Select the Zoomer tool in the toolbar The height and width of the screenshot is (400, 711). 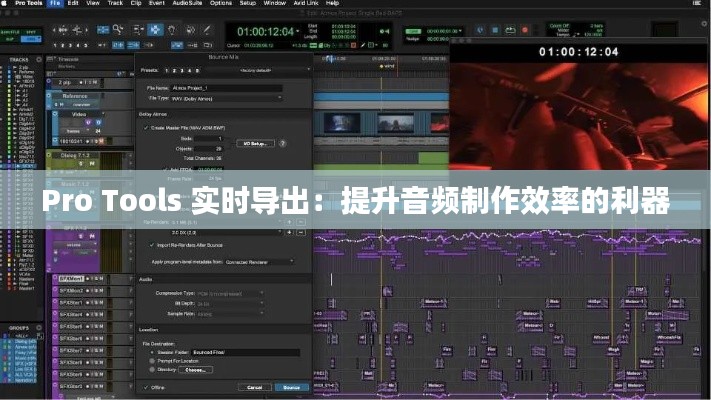tap(118, 30)
